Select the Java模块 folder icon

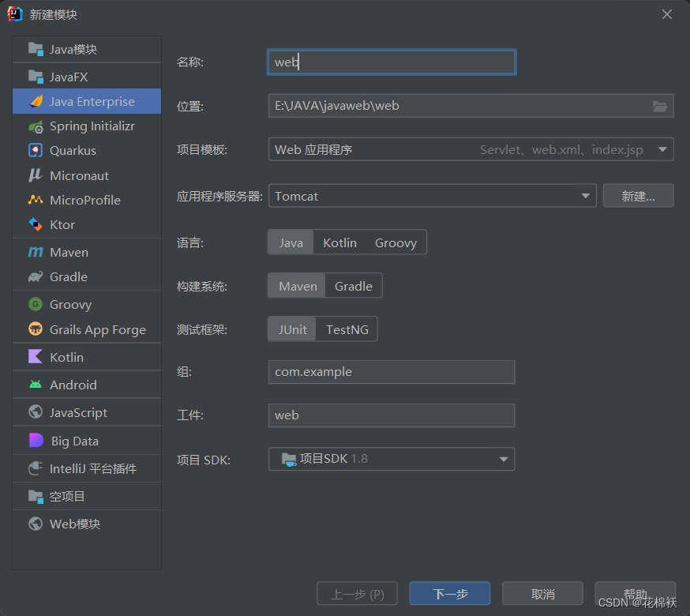coord(36,49)
